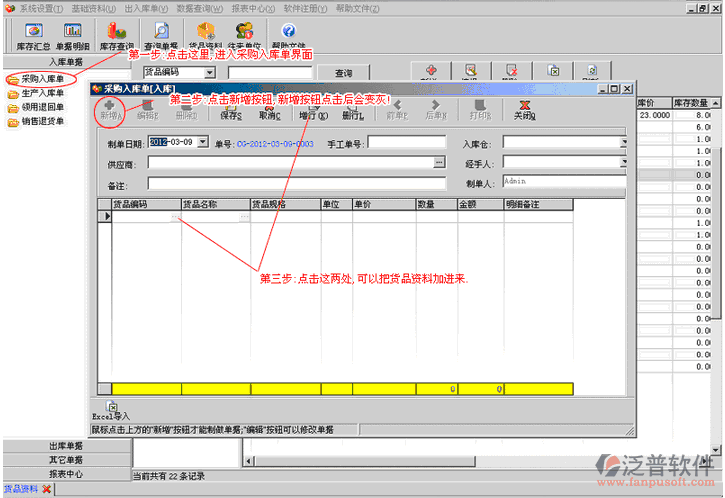725x498 pixels.
Task: Click the 查询 search button
Action: point(343,73)
